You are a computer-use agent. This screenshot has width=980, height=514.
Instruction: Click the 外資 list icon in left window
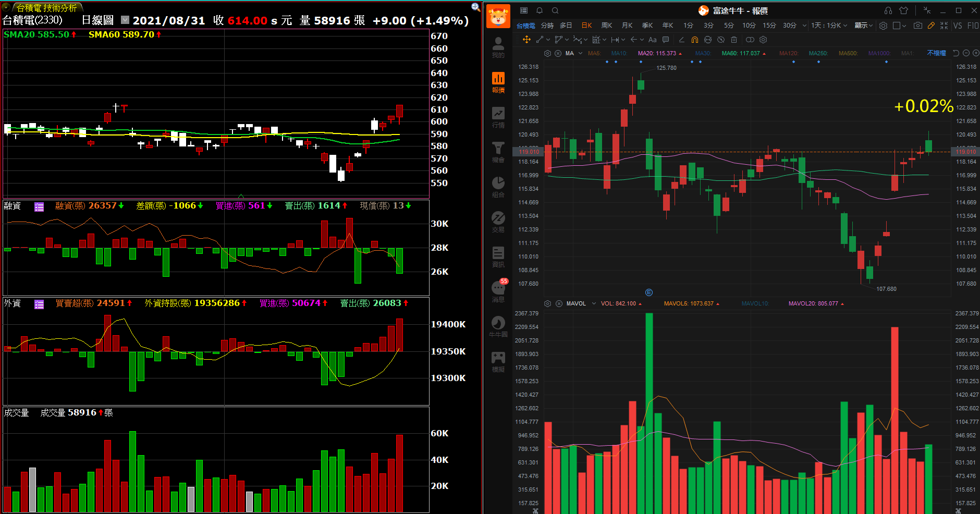pos(39,304)
